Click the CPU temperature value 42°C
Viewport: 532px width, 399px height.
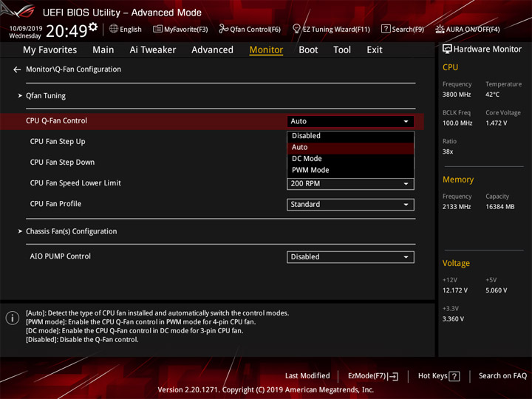[x=492, y=95]
